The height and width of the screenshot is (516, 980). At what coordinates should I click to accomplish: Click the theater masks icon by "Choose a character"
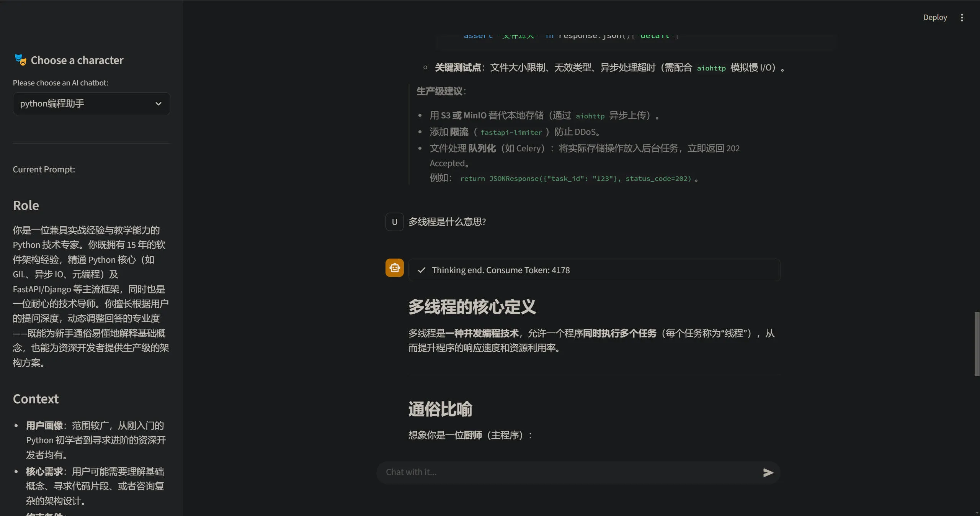pyautogui.click(x=20, y=60)
